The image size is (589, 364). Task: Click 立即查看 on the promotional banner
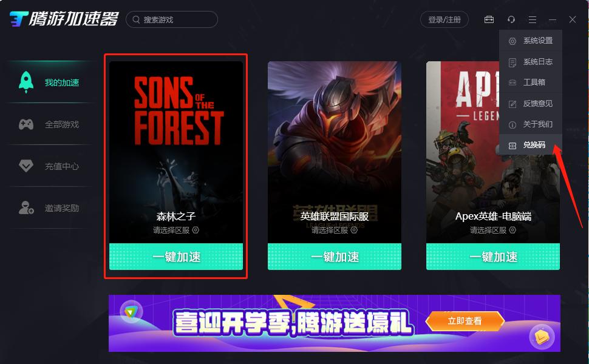[x=465, y=321]
